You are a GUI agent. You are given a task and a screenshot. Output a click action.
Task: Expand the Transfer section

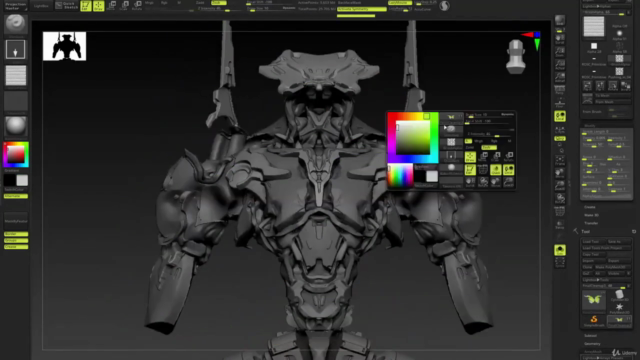(591, 223)
